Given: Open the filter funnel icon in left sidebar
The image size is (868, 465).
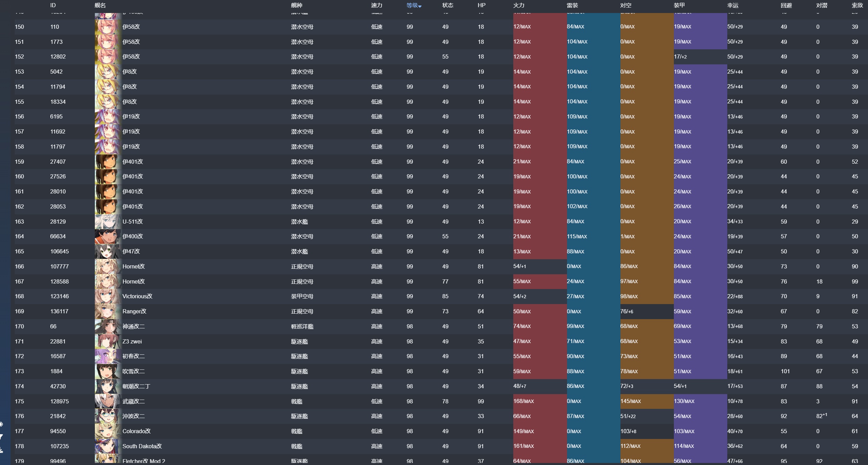Looking at the screenshot, I should point(1,437).
